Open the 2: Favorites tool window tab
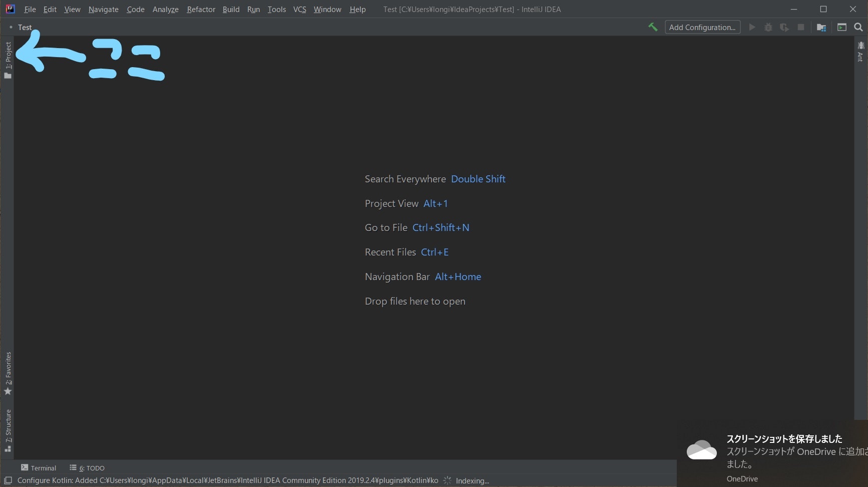868x487 pixels. pyautogui.click(x=8, y=373)
